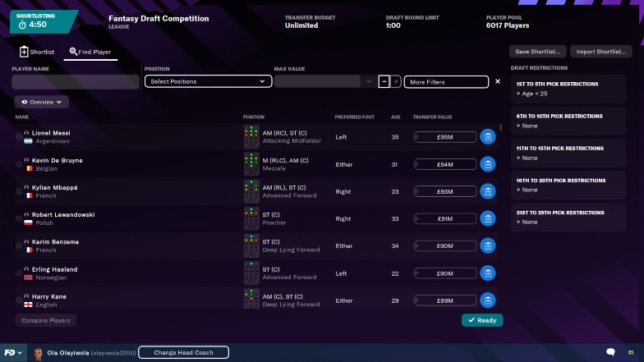Click the Max Value input field
The height and width of the screenshot is (362, 644).
pyautogui.click(x=318, y=81)
